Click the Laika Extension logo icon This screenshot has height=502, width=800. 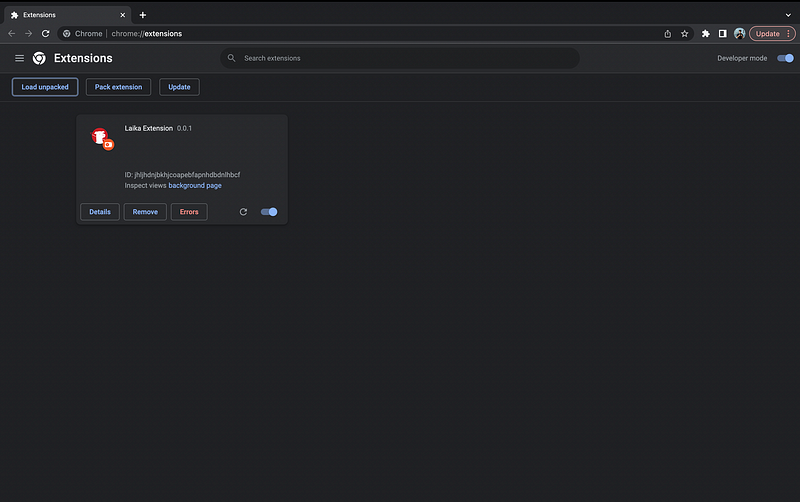pos(101,139)
